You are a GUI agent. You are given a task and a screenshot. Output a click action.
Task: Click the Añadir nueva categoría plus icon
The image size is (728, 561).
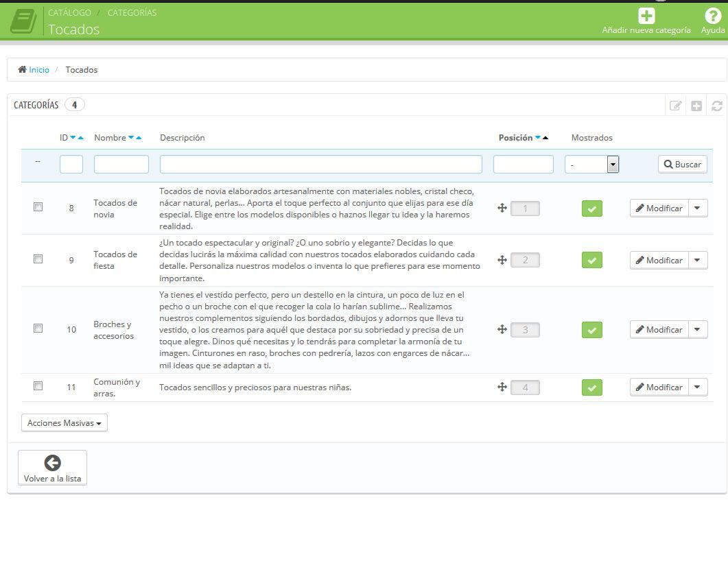click(646, 15)
